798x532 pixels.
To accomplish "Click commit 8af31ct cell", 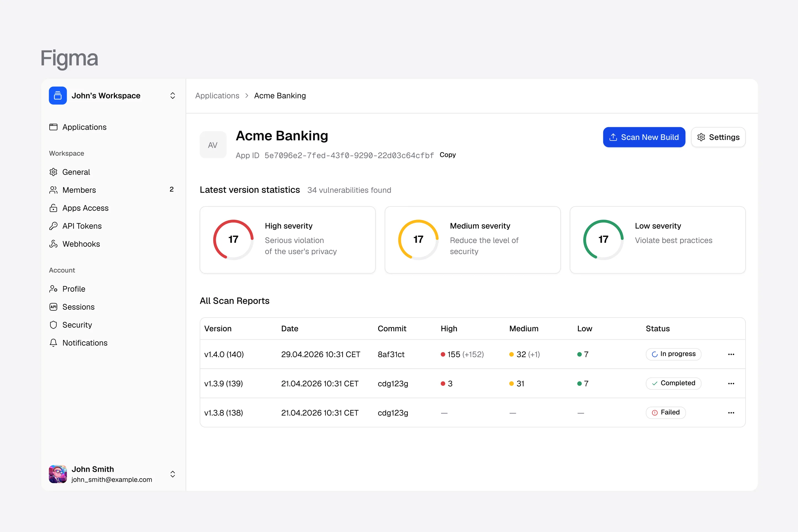I will 391,354.
